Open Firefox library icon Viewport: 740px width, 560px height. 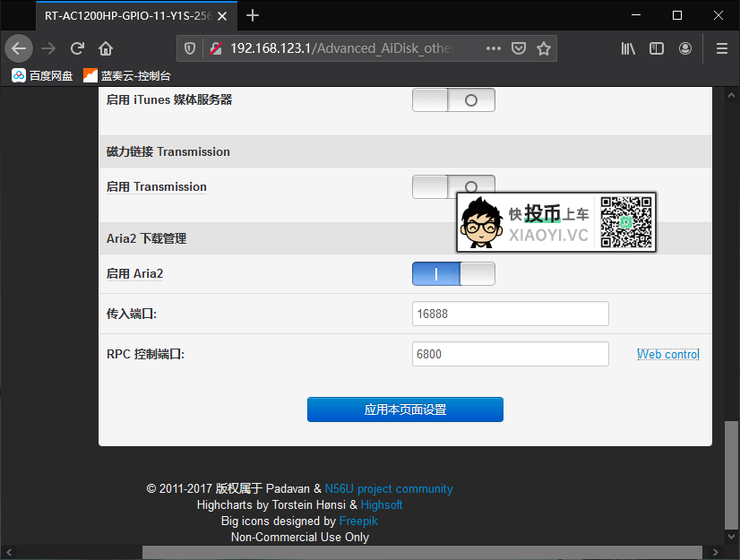click(x=628, y=48)
